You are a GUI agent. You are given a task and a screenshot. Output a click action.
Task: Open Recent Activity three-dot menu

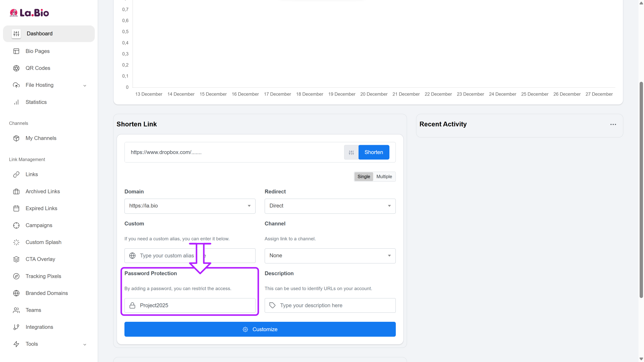(613, 125)
